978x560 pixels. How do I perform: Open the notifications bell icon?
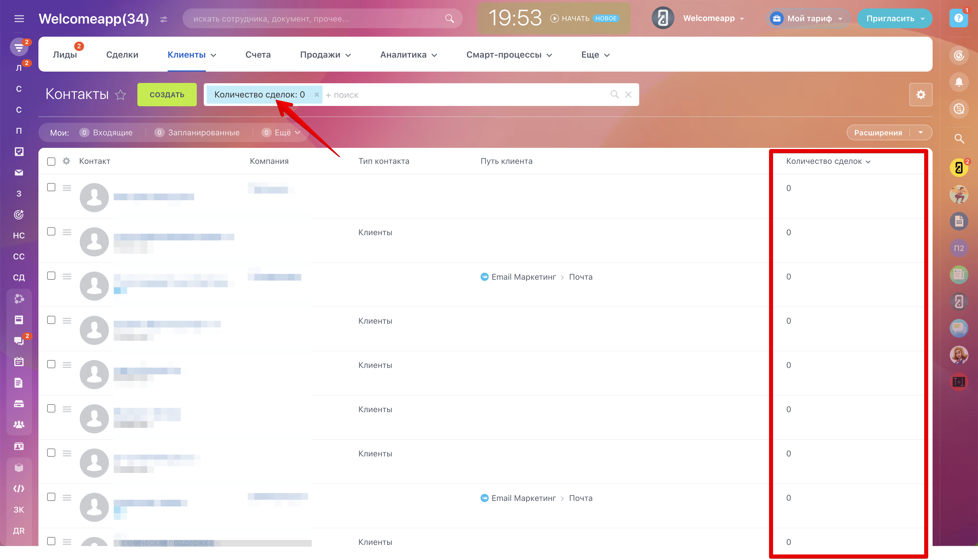959,82
